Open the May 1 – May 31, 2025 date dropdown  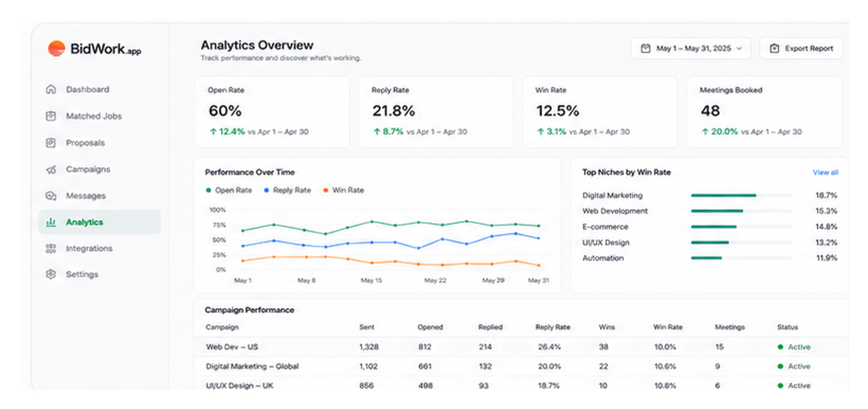(690, 48)
